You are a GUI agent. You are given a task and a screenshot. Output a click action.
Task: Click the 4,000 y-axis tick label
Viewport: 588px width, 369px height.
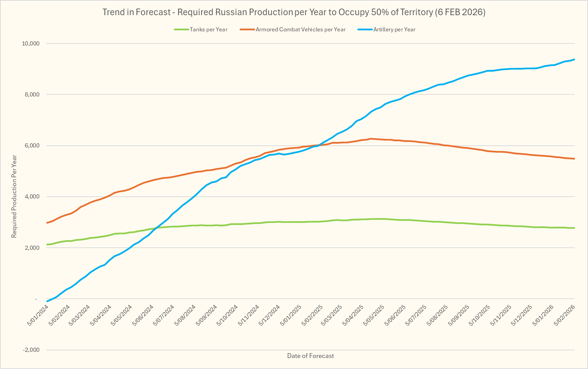pos(32,197)
